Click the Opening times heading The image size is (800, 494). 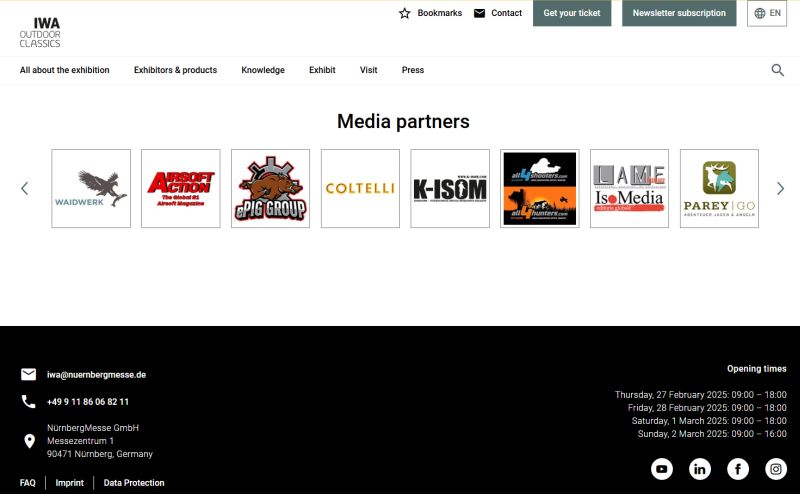pyautogui.click(x=757, y=368)
